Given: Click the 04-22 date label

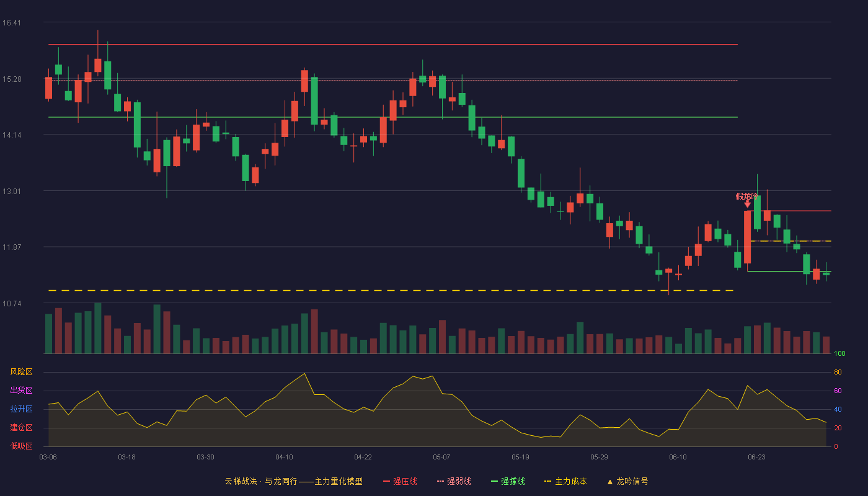Looking at the screenshot, I should [x=363, y=457].
